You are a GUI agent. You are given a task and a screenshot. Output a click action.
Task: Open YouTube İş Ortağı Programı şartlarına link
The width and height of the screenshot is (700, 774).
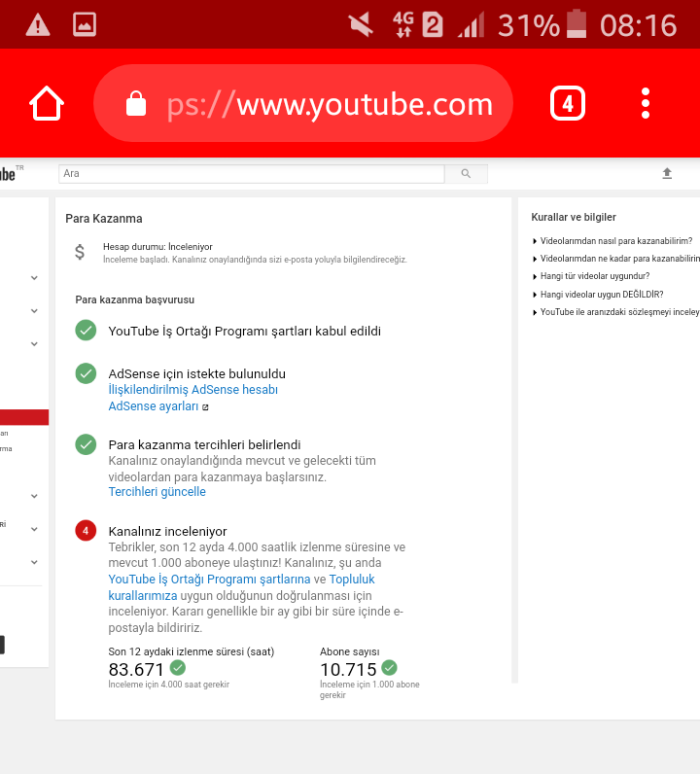[x=209, y=579]
